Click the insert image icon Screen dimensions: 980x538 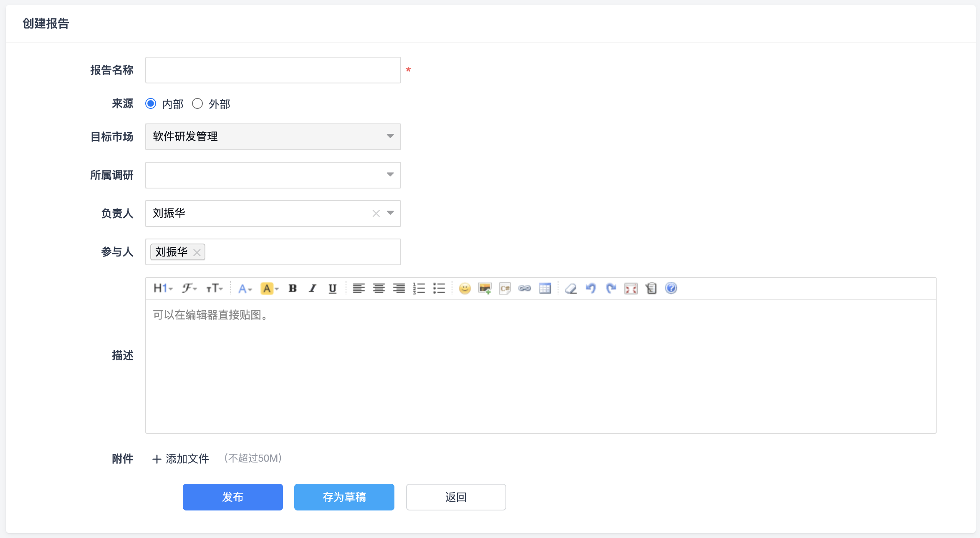[485, 288]
